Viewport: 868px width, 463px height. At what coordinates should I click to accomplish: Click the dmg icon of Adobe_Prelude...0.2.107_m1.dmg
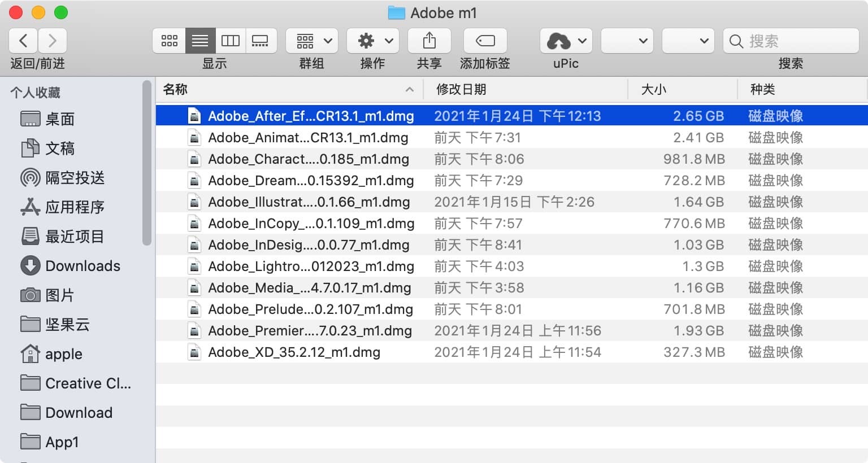point(194,309)
